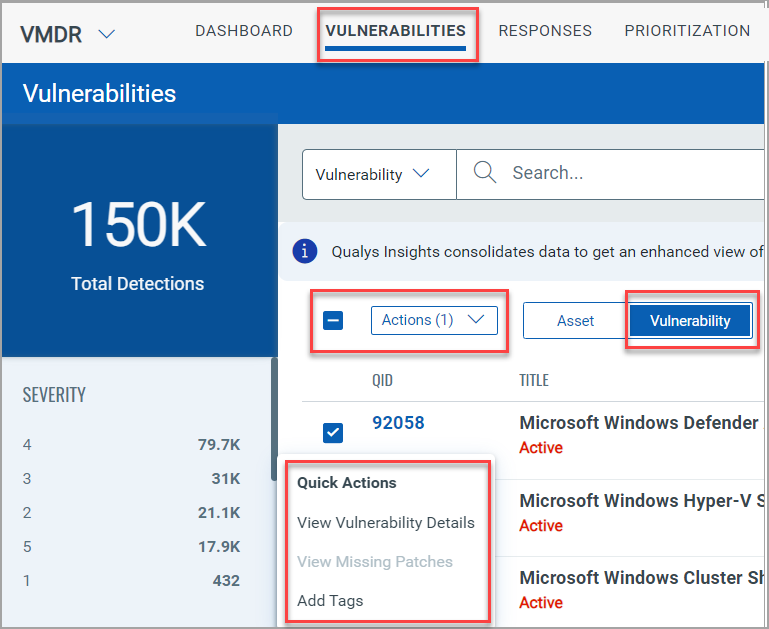
Task: Filter by severity 3 (31K)
Action: pyautogui.click(x=131, y=478)
